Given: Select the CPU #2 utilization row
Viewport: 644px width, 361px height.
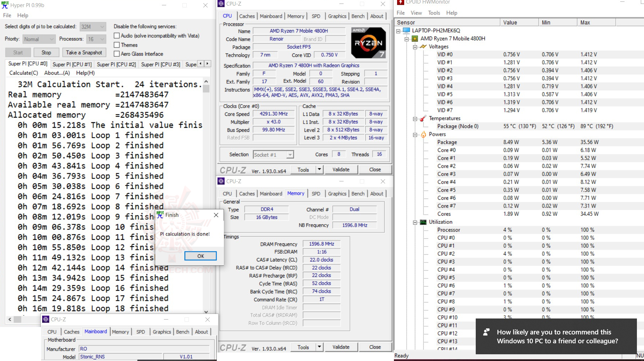Looking at the screenshot, I should [x=519, y=254].
